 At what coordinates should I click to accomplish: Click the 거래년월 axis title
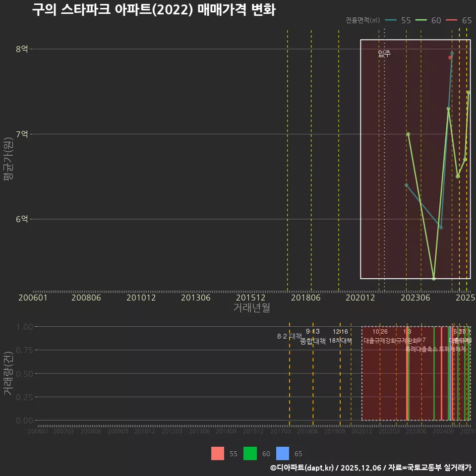pyautogui.click(x=252, y=307)
